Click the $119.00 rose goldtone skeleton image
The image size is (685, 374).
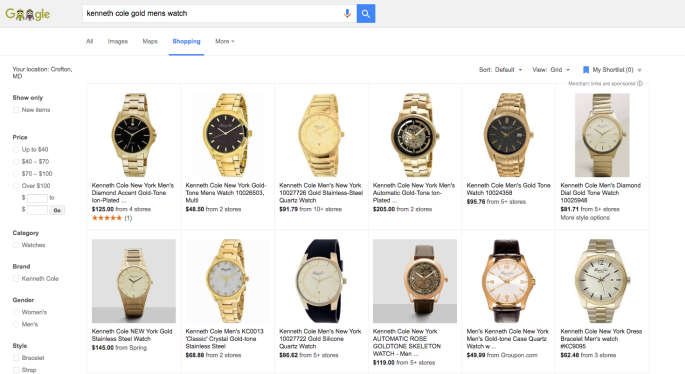tap(415, 281)
